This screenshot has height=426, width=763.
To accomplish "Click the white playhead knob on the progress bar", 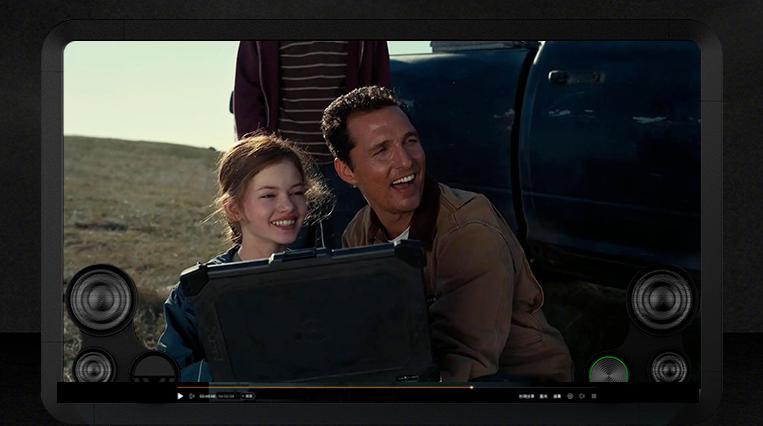I will pos(471,387).
